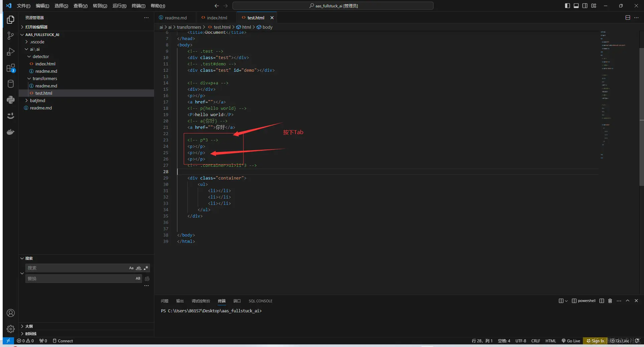Go forward in navigation history

pyautogui.click(x=225, y=6)
